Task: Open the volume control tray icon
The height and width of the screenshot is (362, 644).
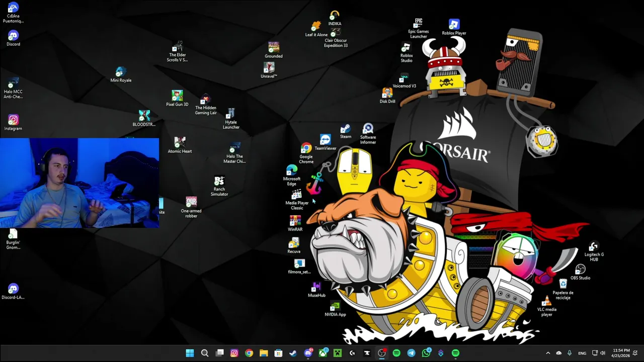Action: [x=603, y=353]
